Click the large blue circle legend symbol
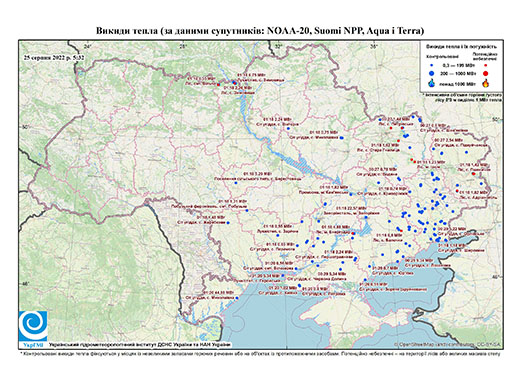Image resolution: width=520 pixels, height=368 pixels. [x=432, y=73]
